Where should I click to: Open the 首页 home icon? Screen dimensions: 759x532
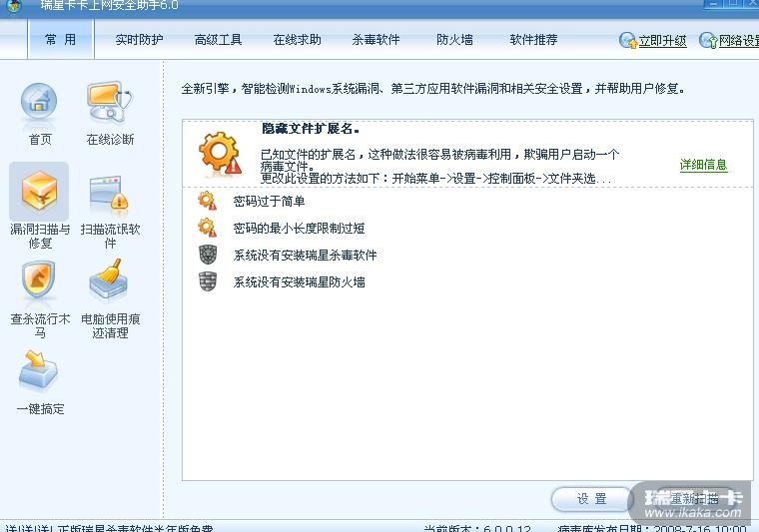click(x=39, y=103)
